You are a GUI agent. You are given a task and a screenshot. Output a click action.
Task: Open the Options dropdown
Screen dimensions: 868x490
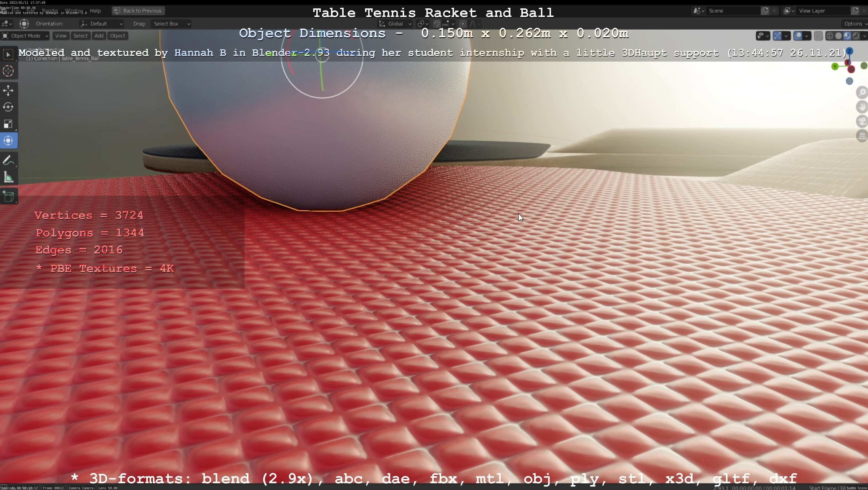855,24
